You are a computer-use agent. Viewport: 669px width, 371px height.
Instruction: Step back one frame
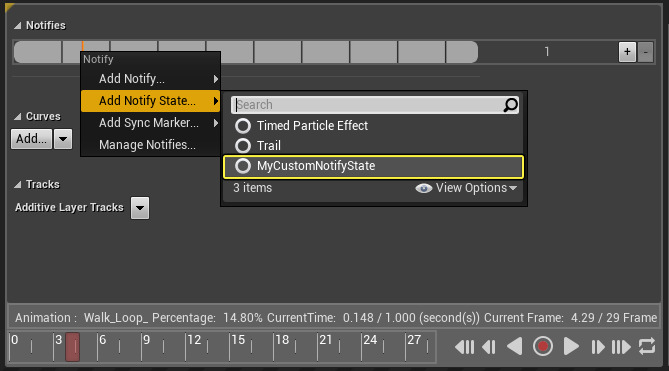[x=489, y=347]
